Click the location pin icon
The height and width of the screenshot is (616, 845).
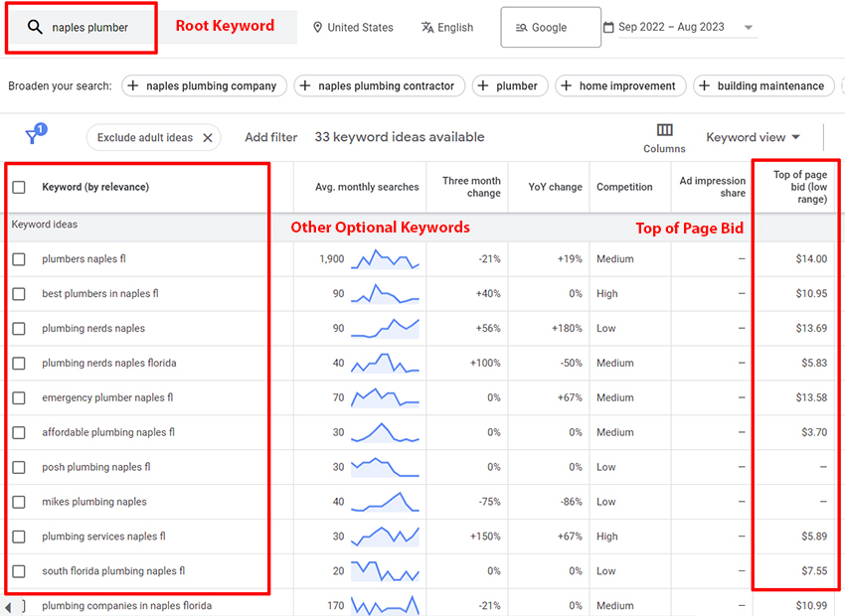pyautogui.click(x=318, y=27)
